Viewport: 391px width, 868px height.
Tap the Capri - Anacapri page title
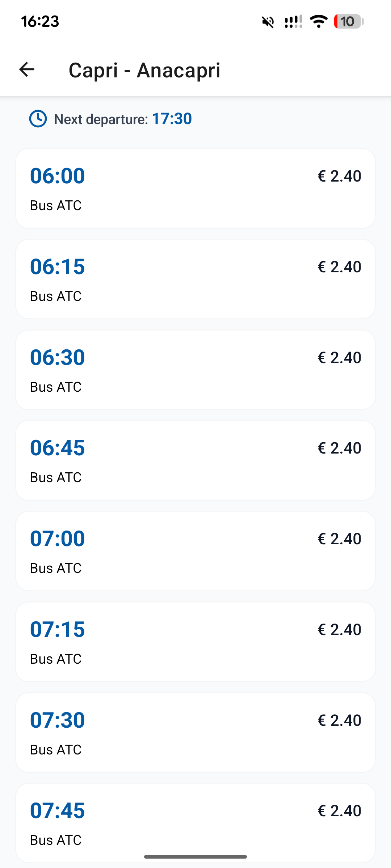tap(144, 70)
